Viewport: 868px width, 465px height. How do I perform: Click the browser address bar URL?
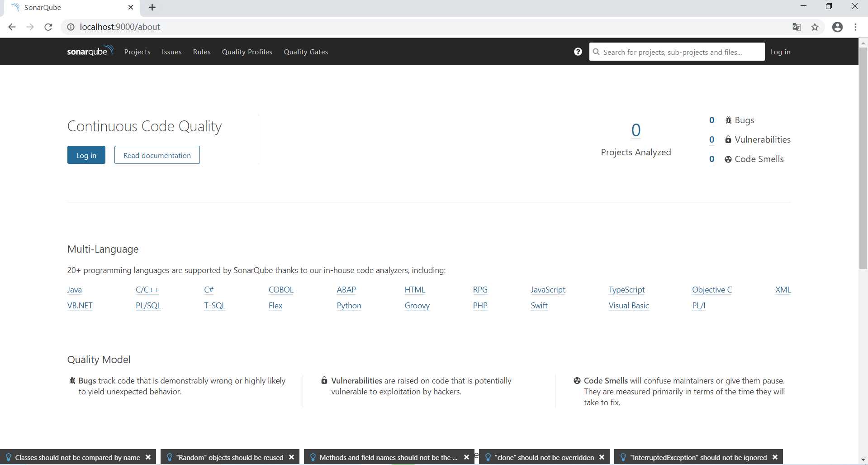pos(120,27)
